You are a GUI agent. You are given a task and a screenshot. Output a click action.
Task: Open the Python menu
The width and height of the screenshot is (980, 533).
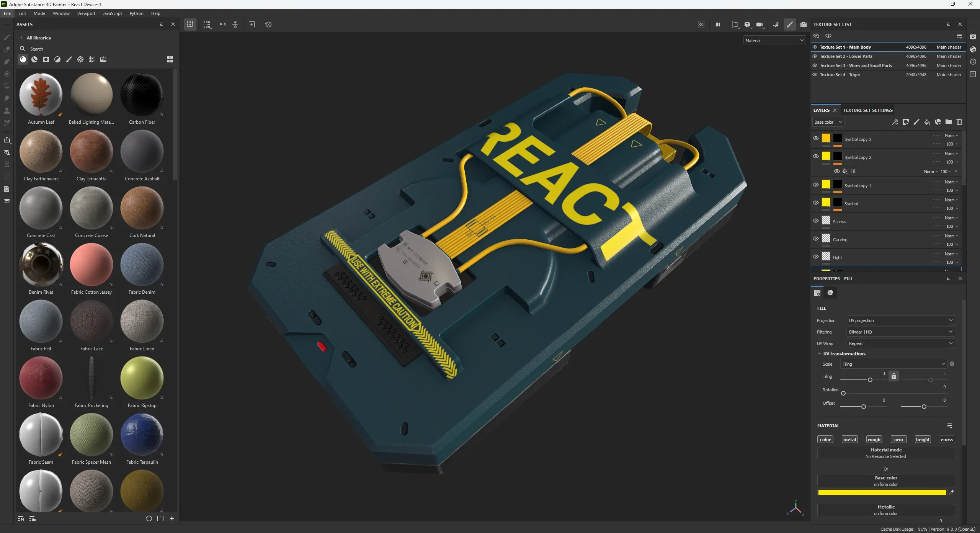(136, 13)
